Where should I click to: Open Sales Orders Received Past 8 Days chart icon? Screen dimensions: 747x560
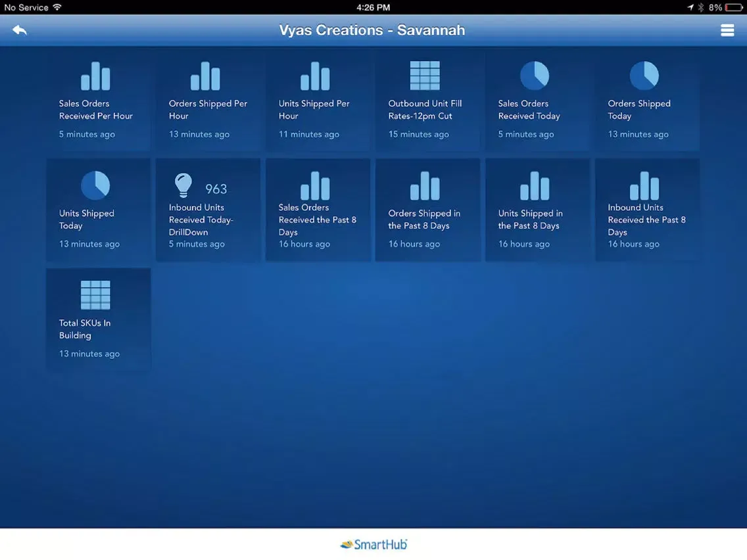point(315,185)
